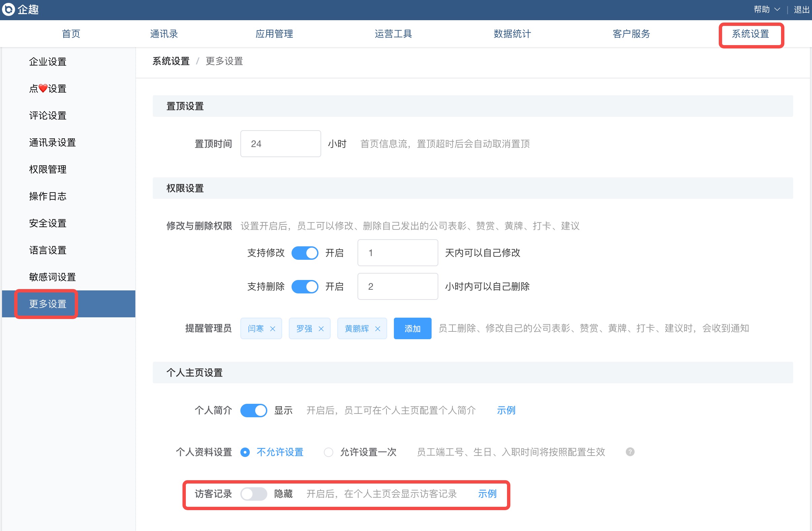Remove 闫寒 tag with its X icon
Image resolution: width=812 pixels, height=531 pixels.
pyautogui.click(x=273, y=329)
